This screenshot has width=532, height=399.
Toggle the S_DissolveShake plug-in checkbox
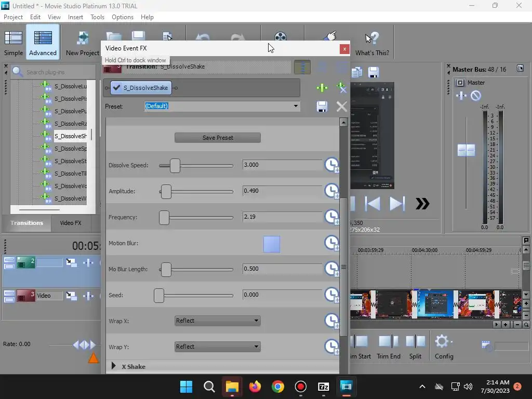click(x=116, y=88)
